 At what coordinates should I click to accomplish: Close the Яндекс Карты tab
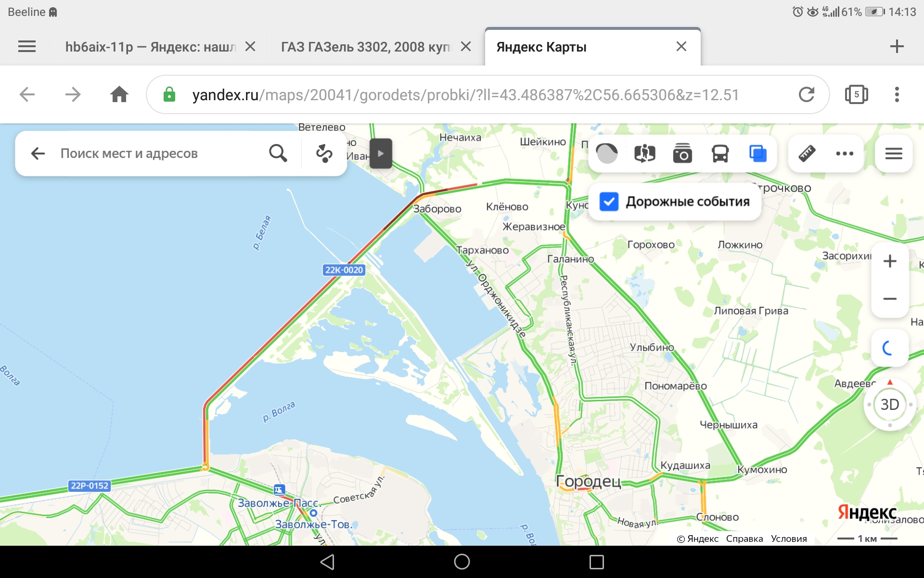681,47
